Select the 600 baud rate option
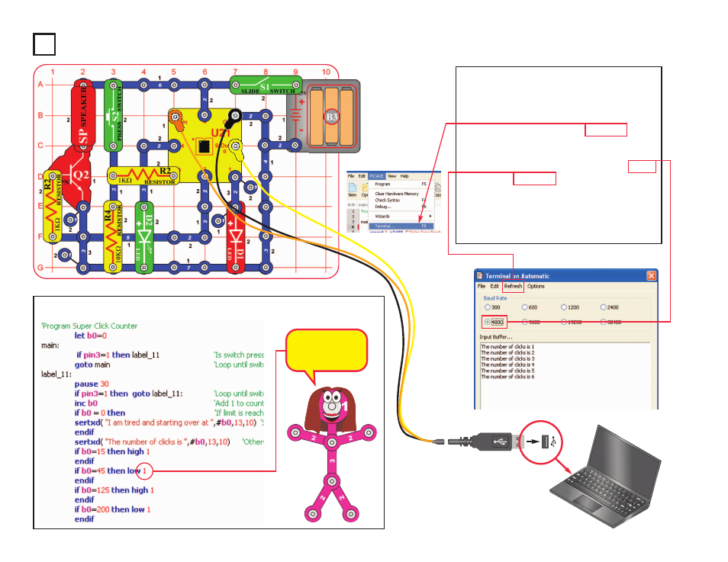 (530, 307)
